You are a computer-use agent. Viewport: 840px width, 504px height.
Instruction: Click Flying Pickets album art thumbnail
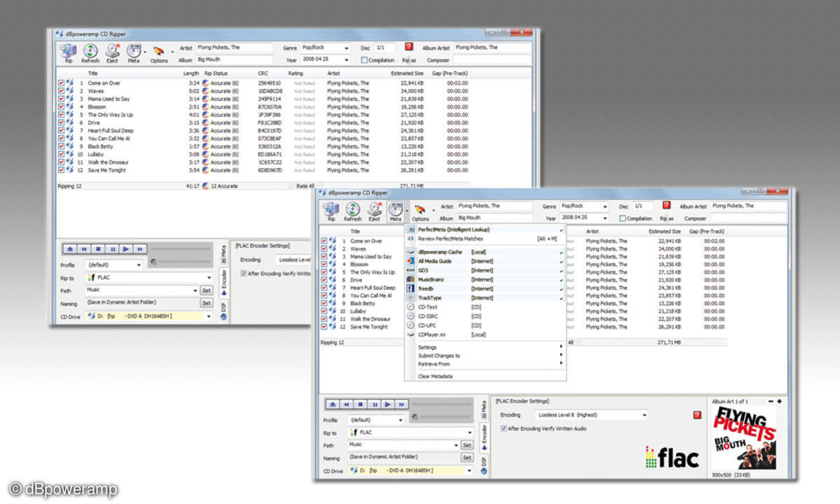pos(743,438)
